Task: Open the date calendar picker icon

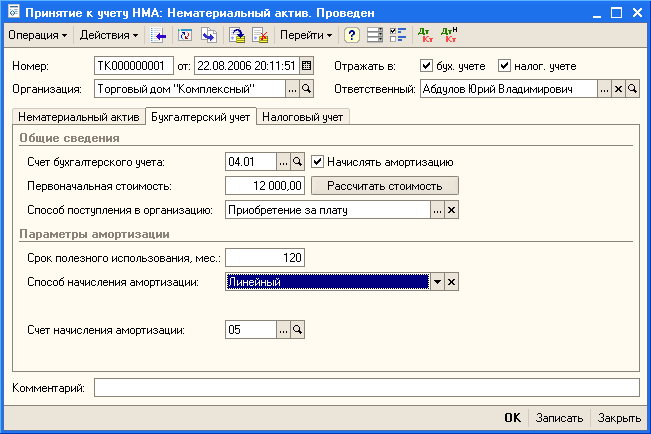Action: point(306,66)
